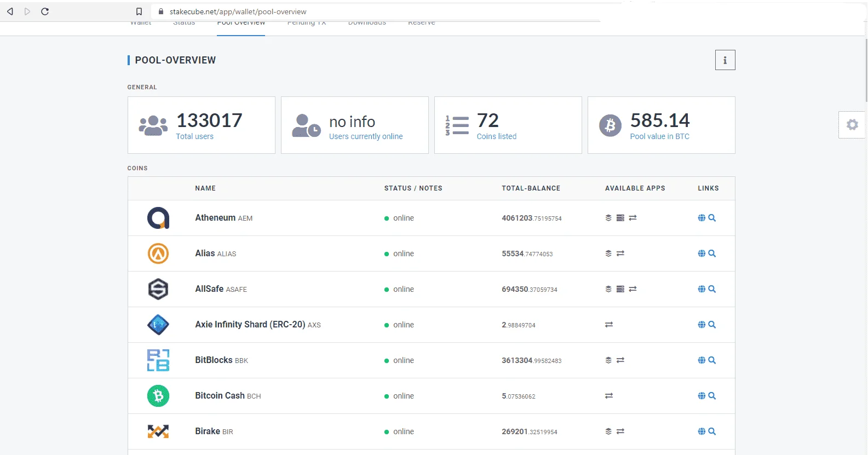Open the Atheneum explorer magnifier link
Viewport: 868px width, 455px height.
(712, 218)
